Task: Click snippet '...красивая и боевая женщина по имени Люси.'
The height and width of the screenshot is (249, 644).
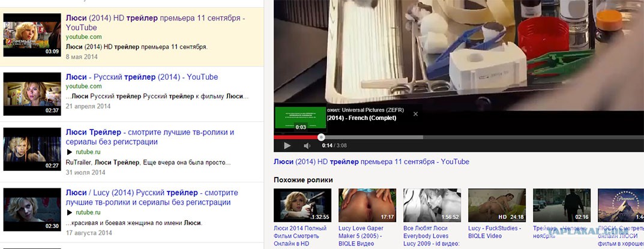Action: 134,223
